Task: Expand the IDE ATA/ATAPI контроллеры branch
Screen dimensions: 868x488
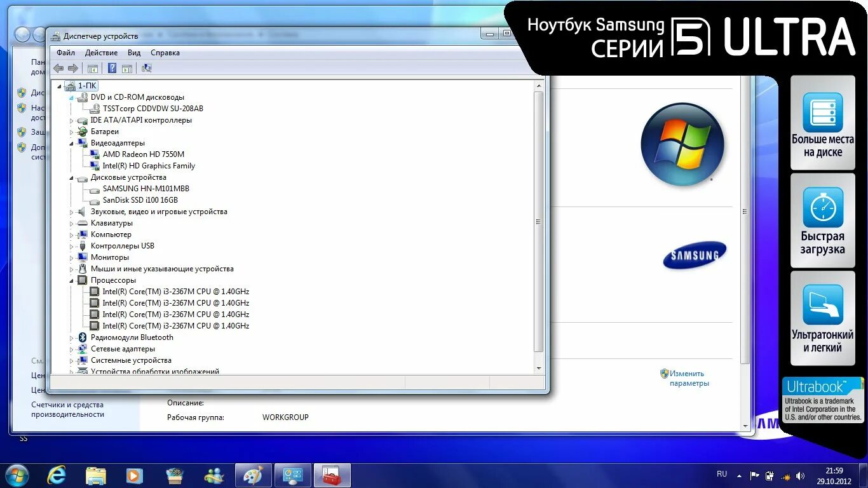Action: click(x=72, y=120)
